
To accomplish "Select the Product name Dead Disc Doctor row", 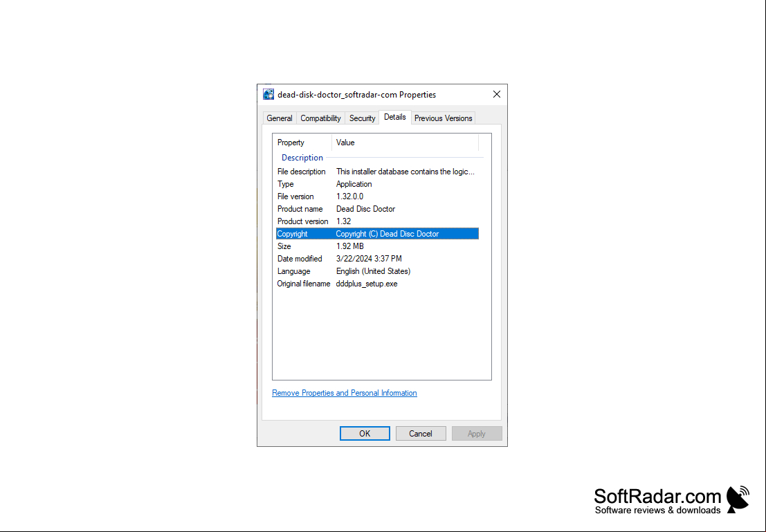I will click(377, 209).
